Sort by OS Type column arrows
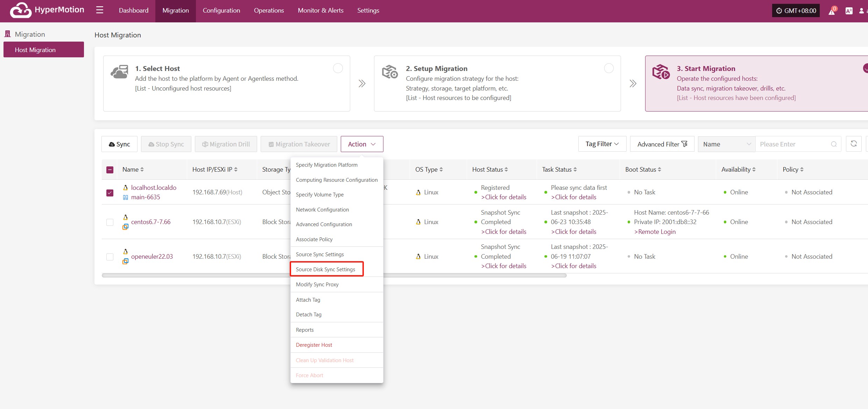The image size is (868, 409). tap(441, 170)
